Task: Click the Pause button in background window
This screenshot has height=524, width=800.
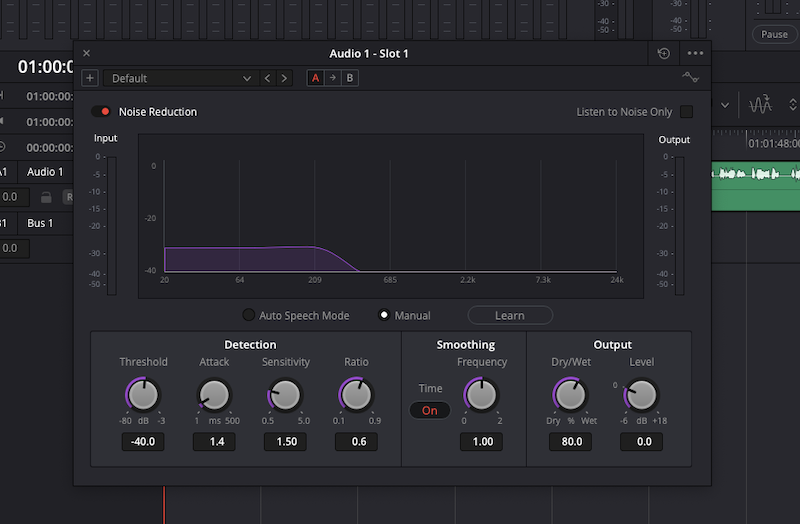Action: point(774,34)
